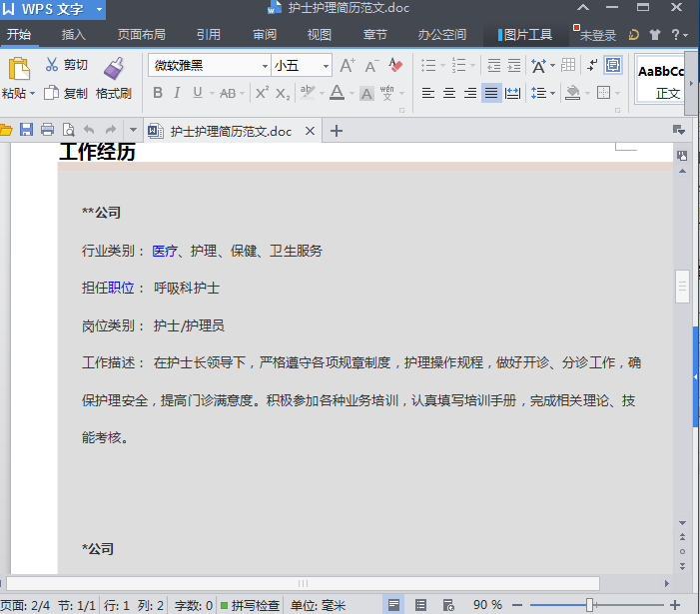Open the WPS 文字 application menu arrow
This screenshot has width=700, height=614.
99,9
